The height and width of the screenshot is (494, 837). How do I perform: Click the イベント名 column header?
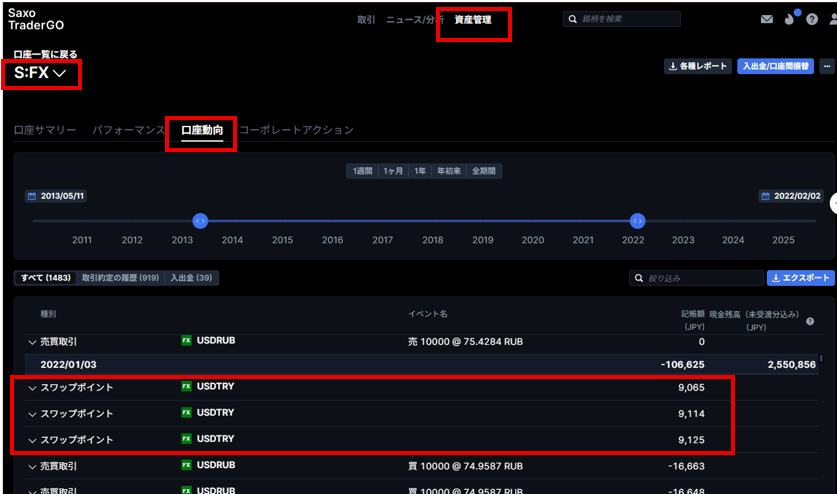[428, 313]
